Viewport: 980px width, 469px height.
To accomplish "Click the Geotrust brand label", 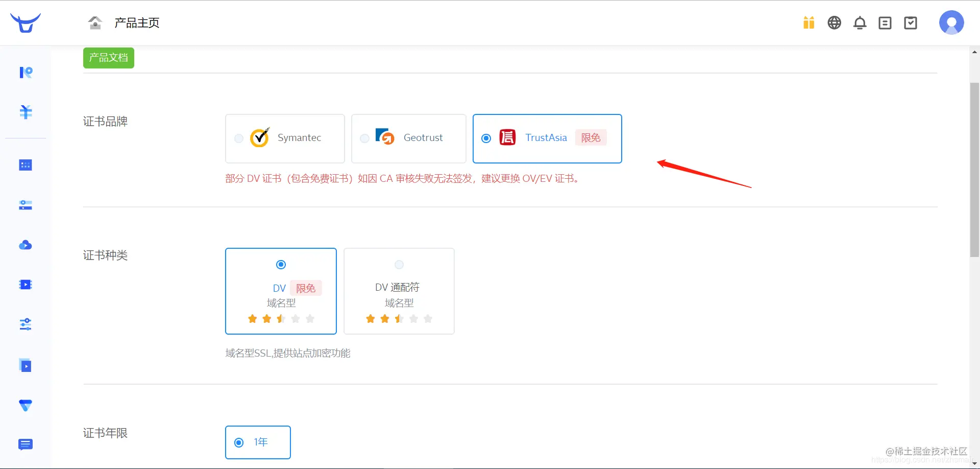I will point(423,137).
